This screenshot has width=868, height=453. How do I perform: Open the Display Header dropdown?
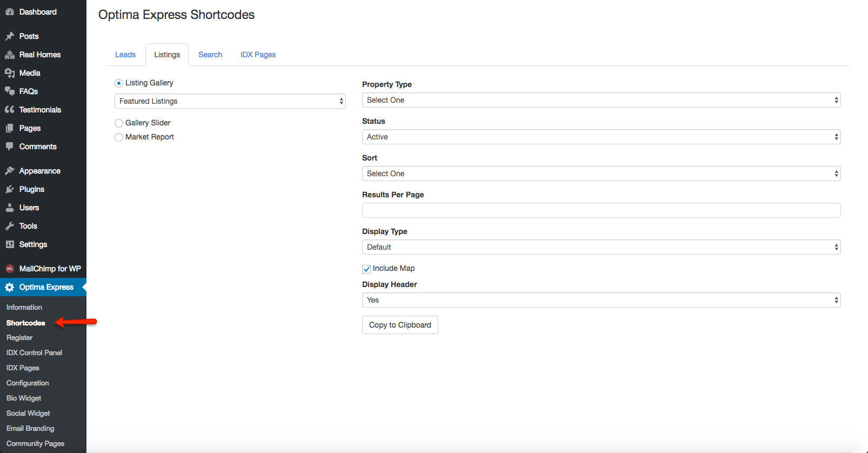tap(602, 300)
